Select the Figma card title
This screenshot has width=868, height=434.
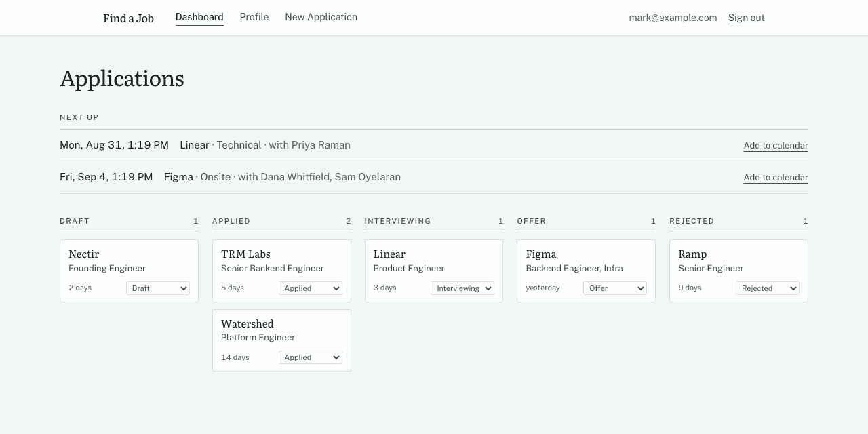pos(541,254)
